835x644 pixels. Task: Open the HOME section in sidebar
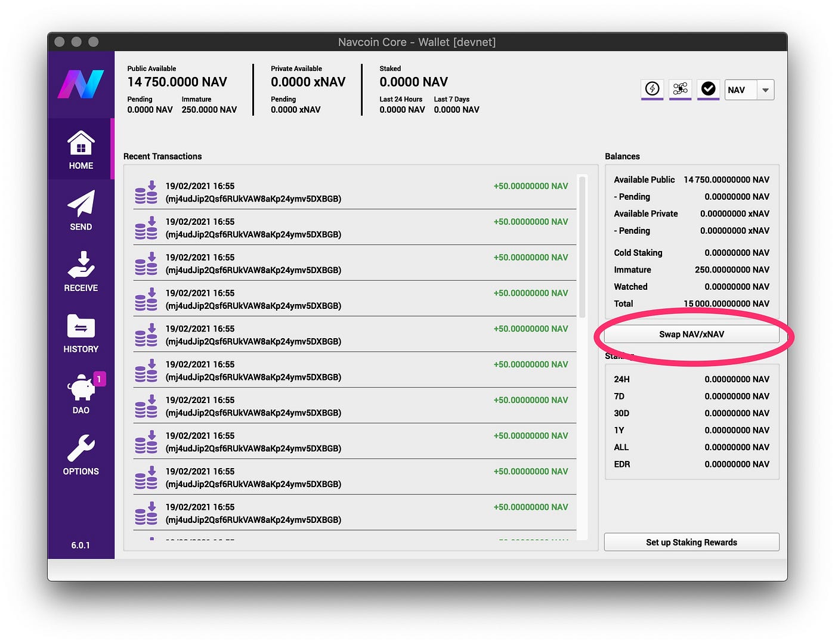click(81, 150)
